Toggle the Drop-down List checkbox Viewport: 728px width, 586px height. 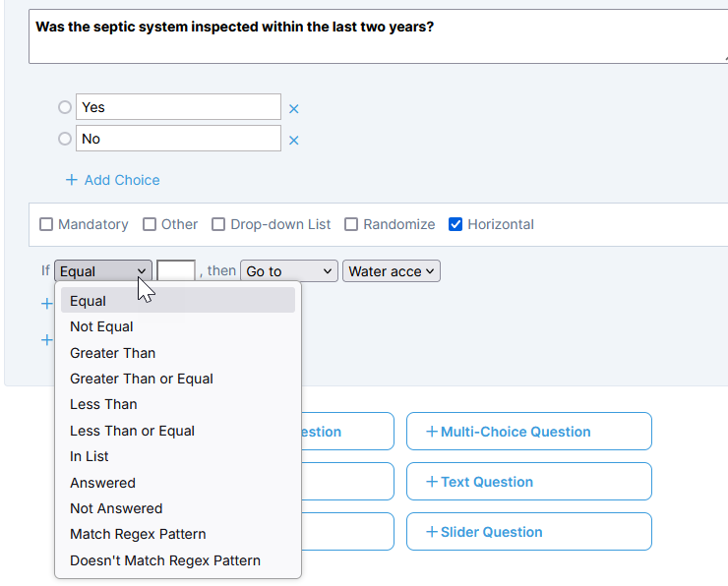(x=218, y=224)
